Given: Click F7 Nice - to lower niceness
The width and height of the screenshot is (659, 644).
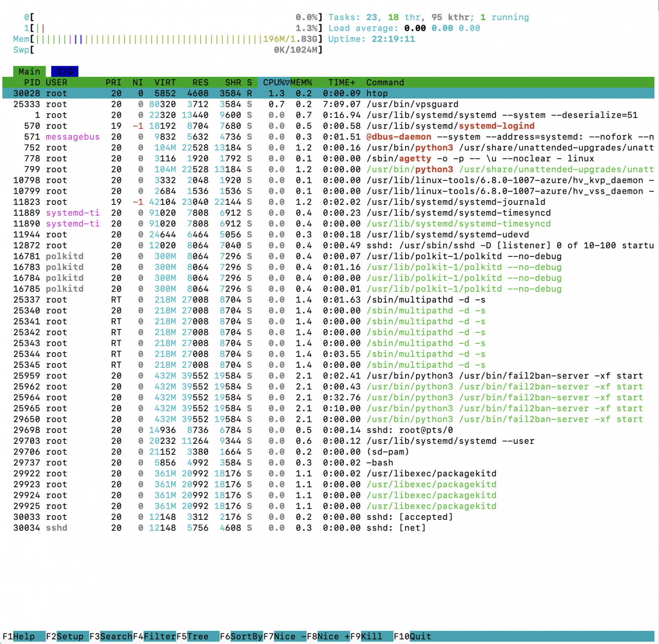Looking at the screenshot, I should [x=285, y=636].
